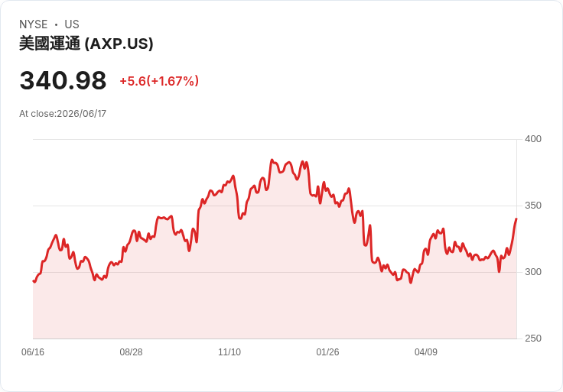Click the US market label
563x392 pixels.
72,24
